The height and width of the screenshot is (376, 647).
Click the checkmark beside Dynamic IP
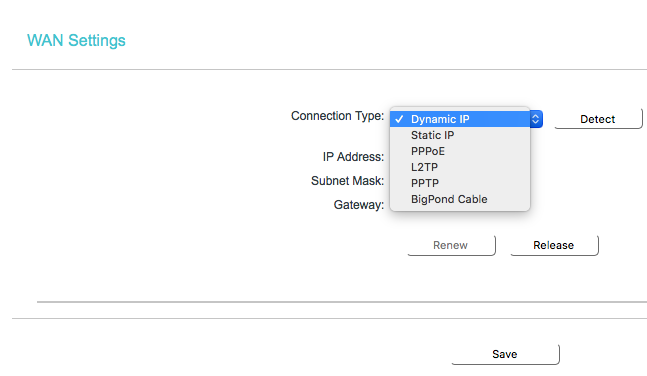pyautogui.click(x=399, y=119)
